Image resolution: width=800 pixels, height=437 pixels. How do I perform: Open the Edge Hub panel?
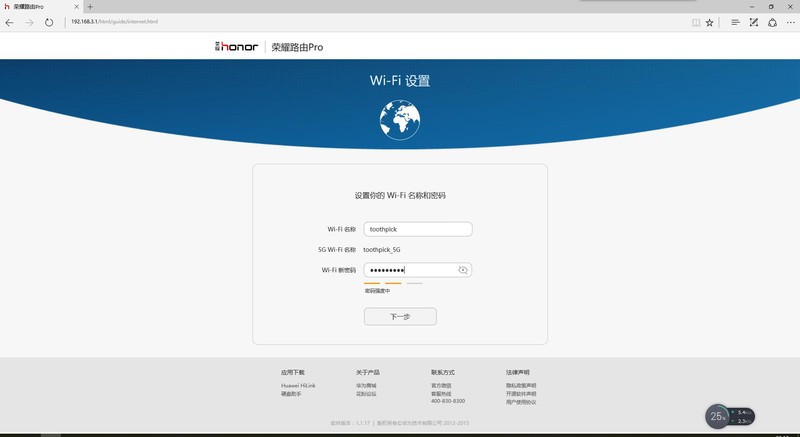point(735,22)
